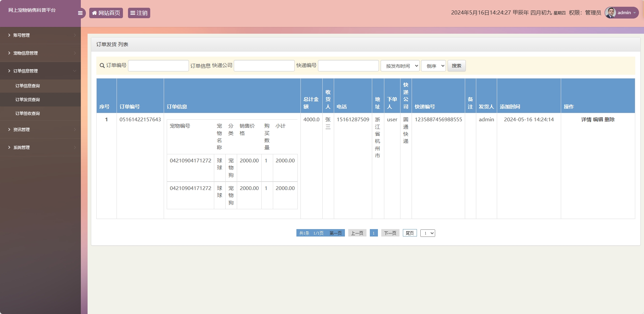The image size is (644, 314).
Task: Select 订单发货查询 sidebar item
Action: (x=28, y=100)
